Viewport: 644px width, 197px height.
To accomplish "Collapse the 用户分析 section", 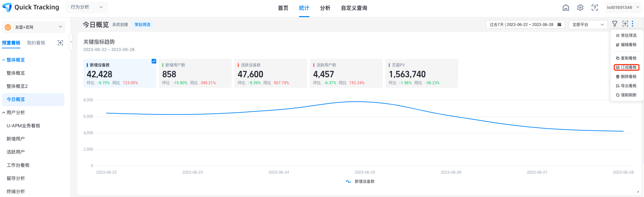I will (13, 112).
